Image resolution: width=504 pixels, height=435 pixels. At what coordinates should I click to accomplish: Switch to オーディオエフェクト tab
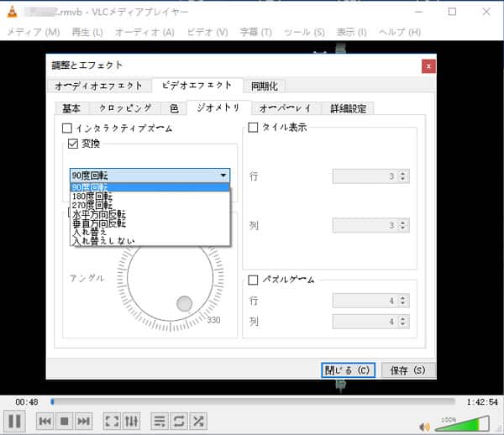(98, 86)
